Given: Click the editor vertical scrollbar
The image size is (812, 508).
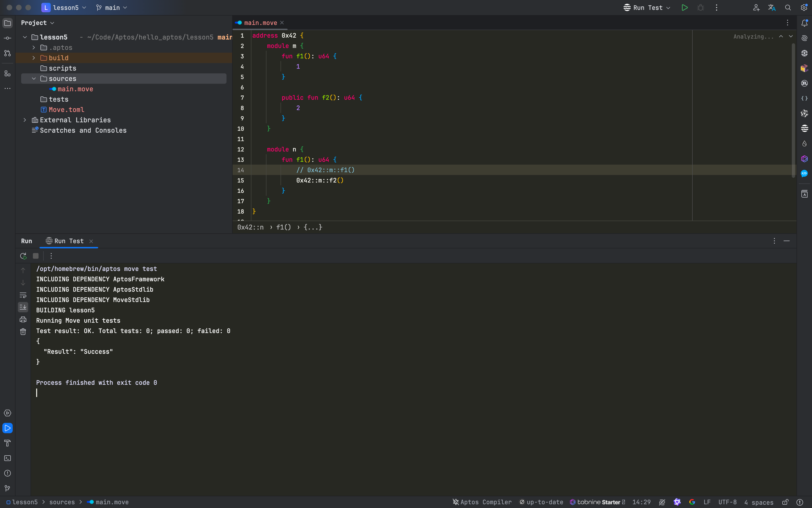Looking at the screenshot, I should click(x=793, y=110).
